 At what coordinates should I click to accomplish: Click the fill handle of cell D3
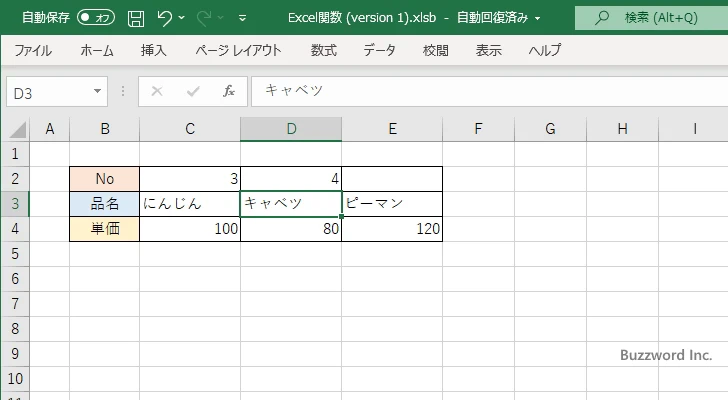pos(342,216)
